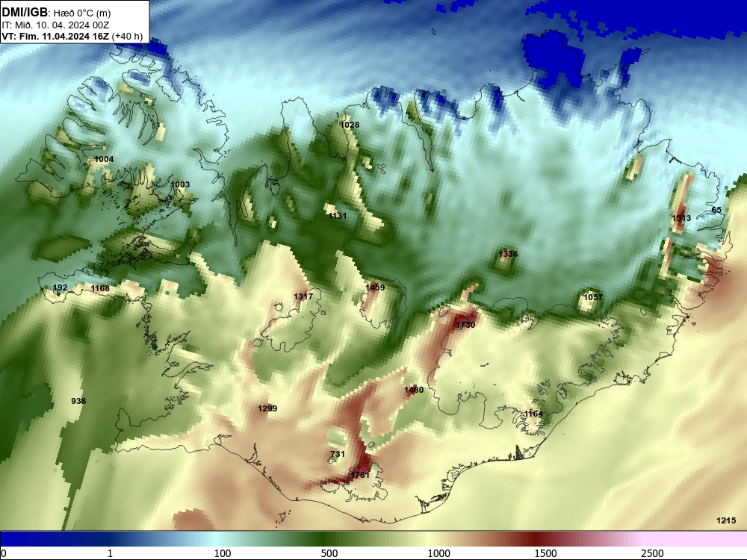Click the 1500 mark on the color scale
Screen dimensions: 747x560
[x=545, y=553]
